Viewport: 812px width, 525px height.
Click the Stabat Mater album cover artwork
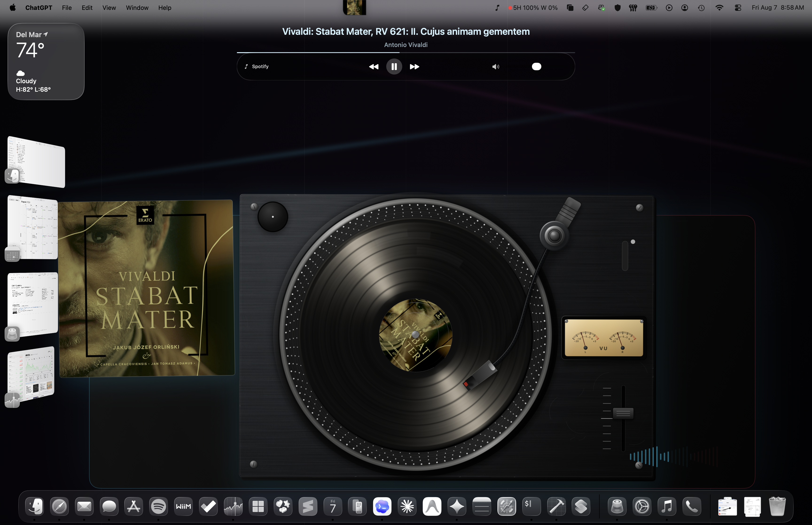pyautogui.click(x=147, y=288)
